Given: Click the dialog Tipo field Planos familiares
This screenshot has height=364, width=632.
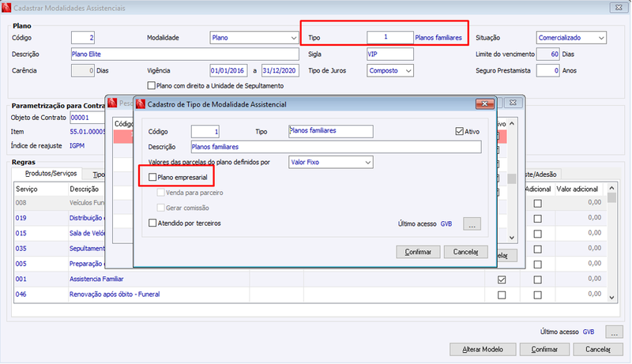Looking at the screenshot, I should [330, 131].
